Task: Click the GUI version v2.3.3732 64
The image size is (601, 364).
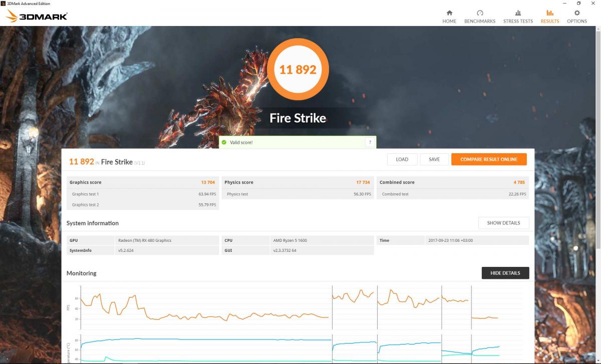Action: (284, 250)
